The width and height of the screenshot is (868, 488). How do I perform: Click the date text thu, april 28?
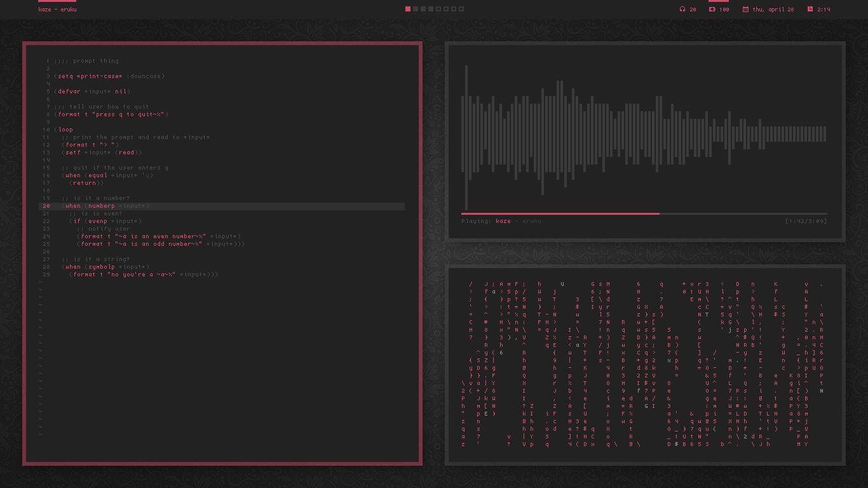point(773,9)
